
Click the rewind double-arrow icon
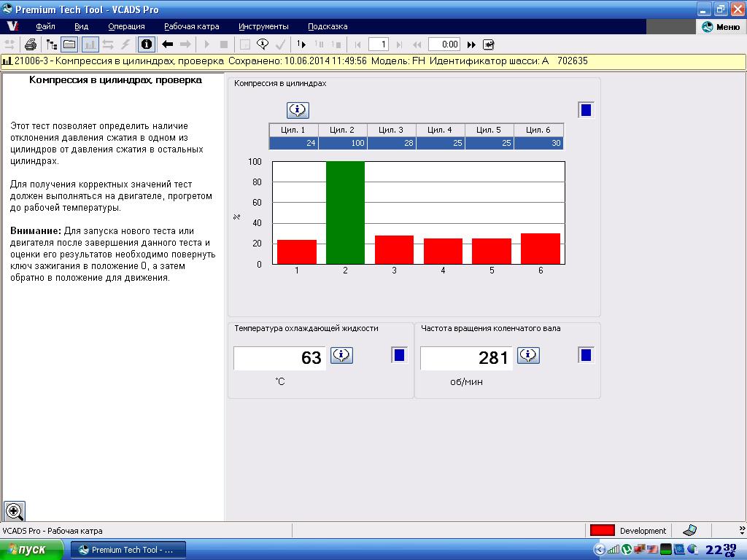pyautogui.click(x=417, y=44)
